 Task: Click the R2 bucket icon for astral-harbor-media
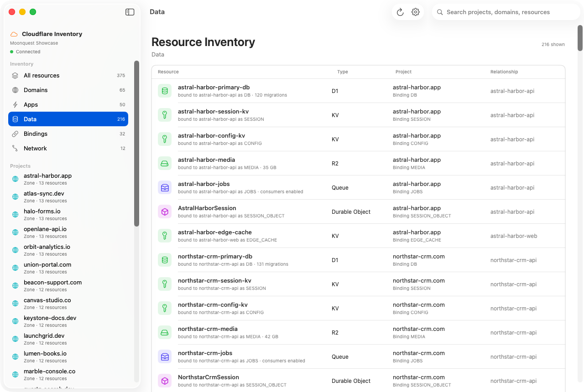pyautogui.click(x=165, y=163)
